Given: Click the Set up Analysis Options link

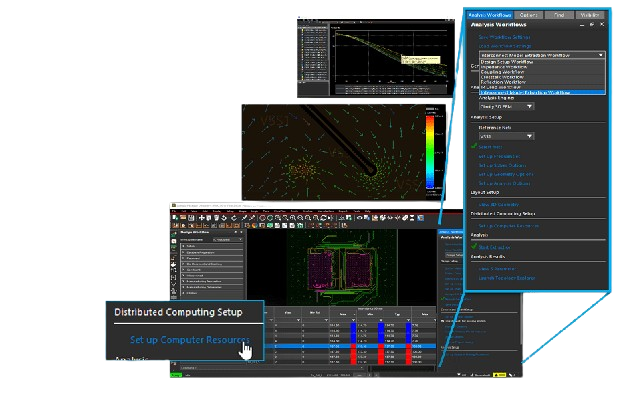Looking at the screenshot, I should point(504,184).
